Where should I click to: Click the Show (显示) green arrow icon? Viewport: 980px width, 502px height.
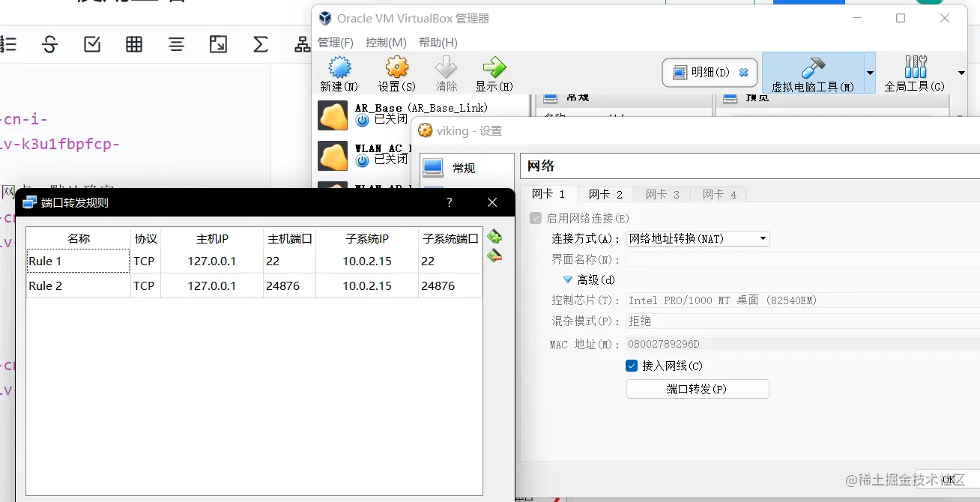[494, 68]
